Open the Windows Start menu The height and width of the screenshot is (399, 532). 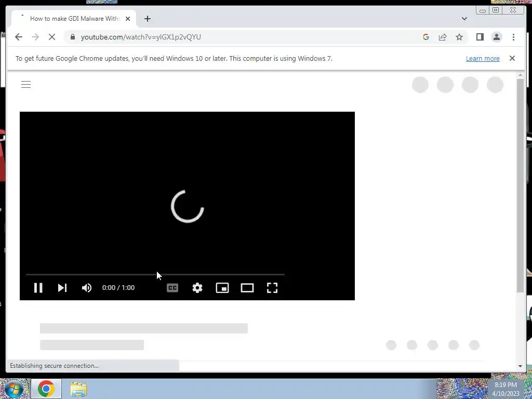(x=14, y=389)
